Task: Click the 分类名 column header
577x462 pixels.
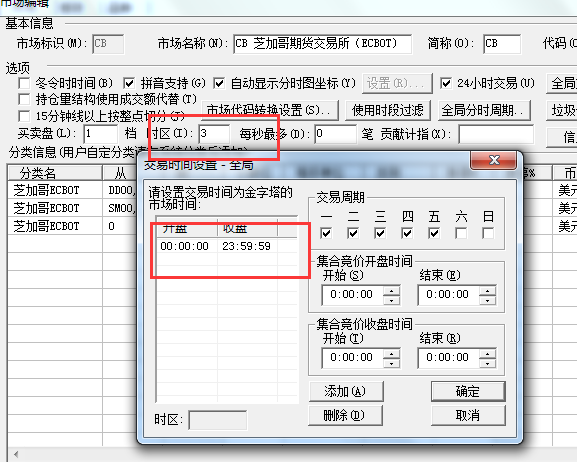Action: 55,173
